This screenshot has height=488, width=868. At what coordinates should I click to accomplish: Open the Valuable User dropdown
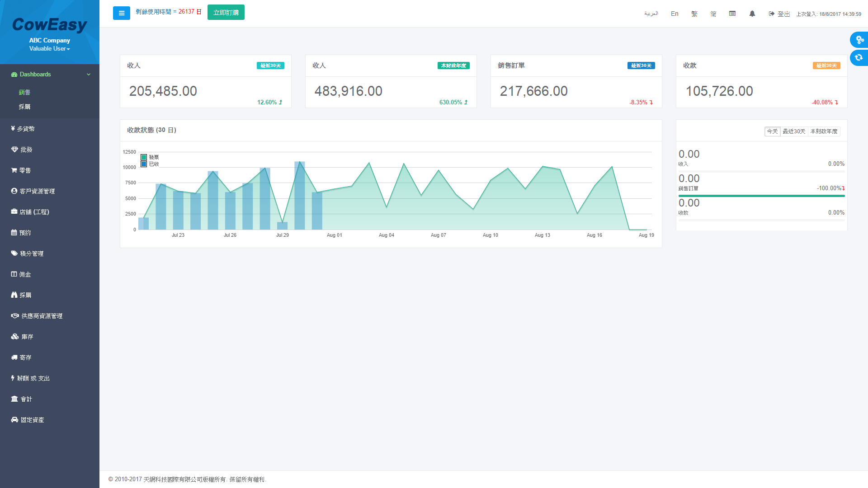tap(49, 49)
